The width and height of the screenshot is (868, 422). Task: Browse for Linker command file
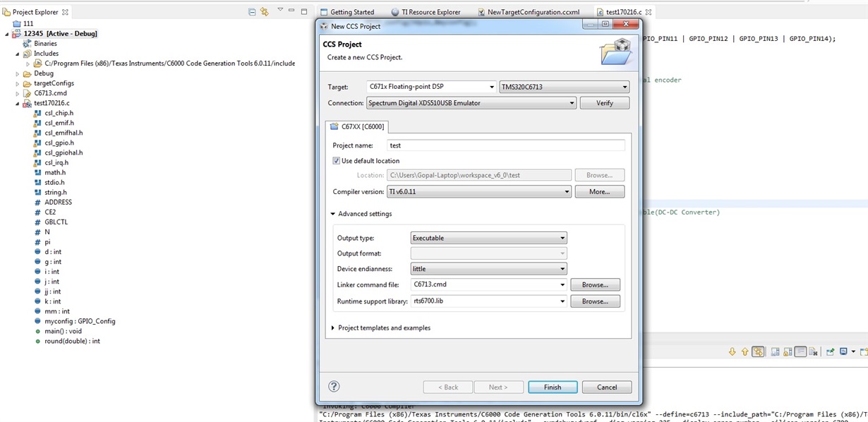(595, 285)
